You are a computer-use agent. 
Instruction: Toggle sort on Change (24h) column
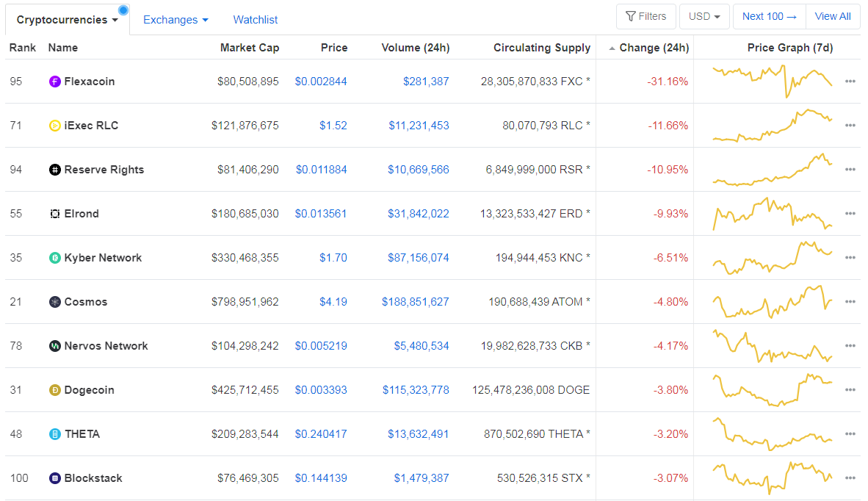tap(649, 48)
